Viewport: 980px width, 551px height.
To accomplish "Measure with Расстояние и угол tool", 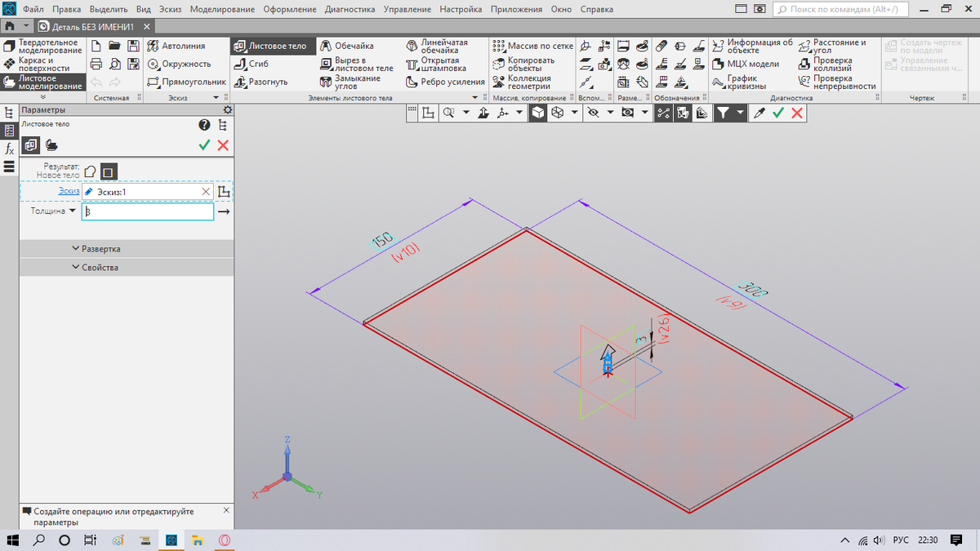I will coord(832,47).
